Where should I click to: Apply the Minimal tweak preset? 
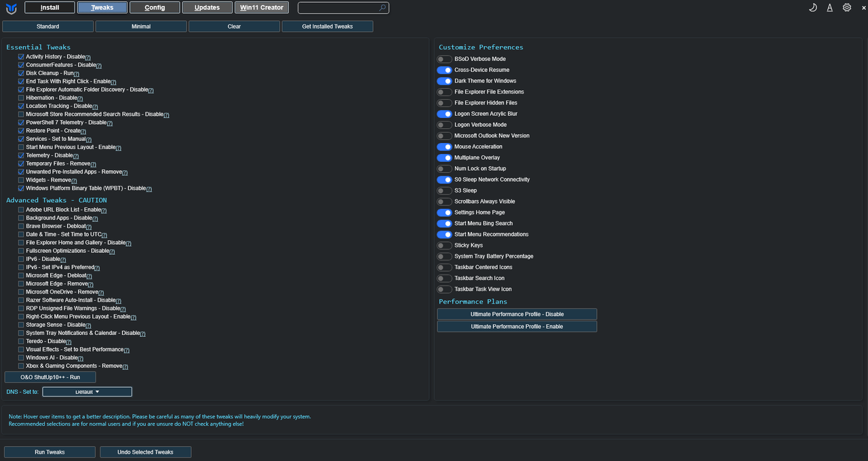coord(141,26)
